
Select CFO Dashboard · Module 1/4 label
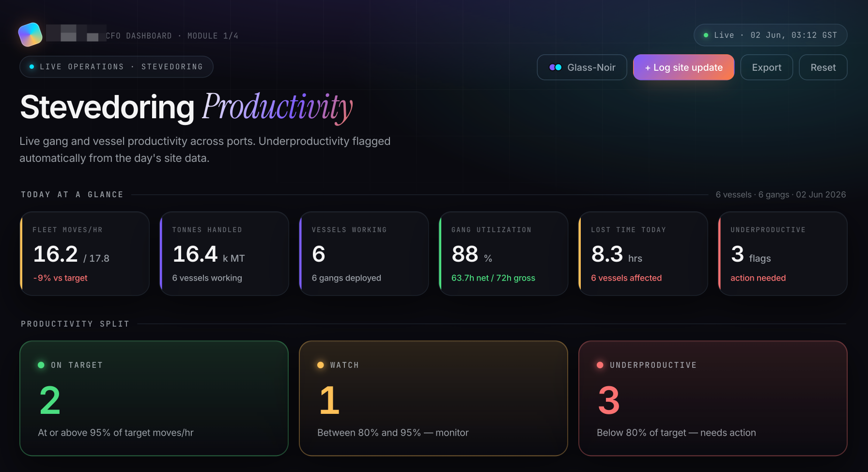point(172,36)
